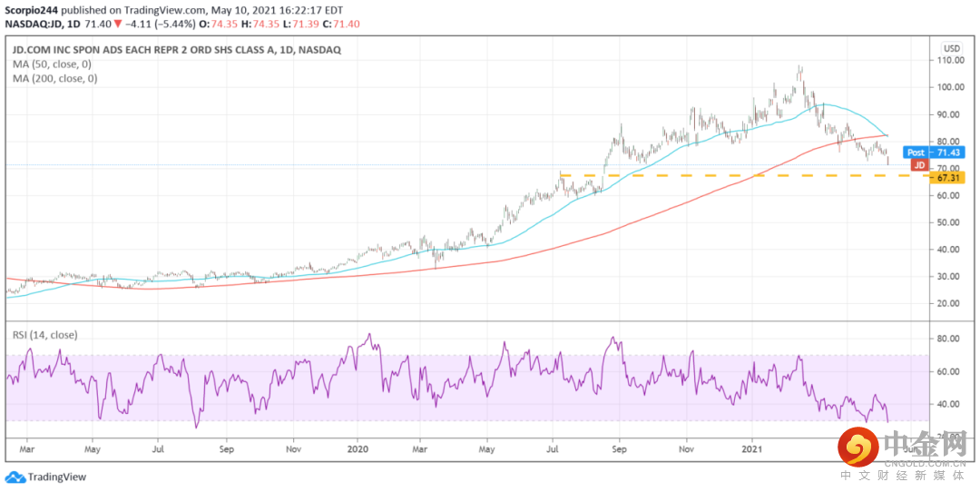Viewport: 980px width, 492px height.
Task: Click the JD.COM INC SPON ADS chart title
Action: pyautogui.click(x=177, y=50)
